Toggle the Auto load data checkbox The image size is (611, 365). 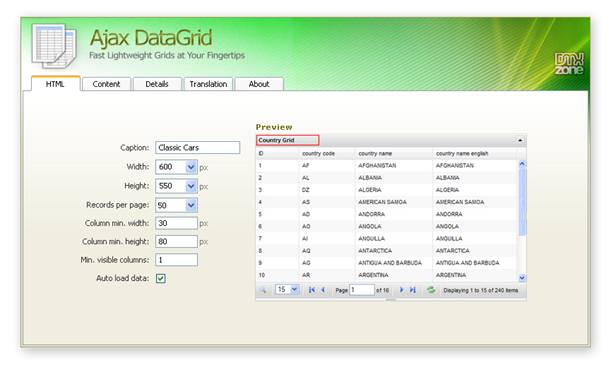tap(161, 278)
